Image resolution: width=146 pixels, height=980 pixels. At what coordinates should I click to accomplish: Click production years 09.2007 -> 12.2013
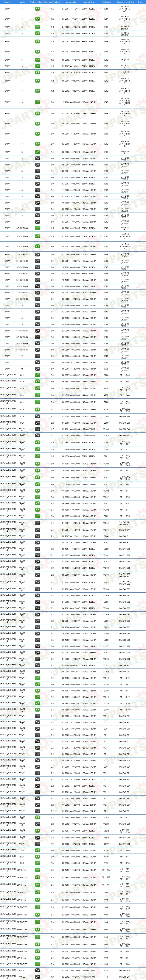pos(71,73)
